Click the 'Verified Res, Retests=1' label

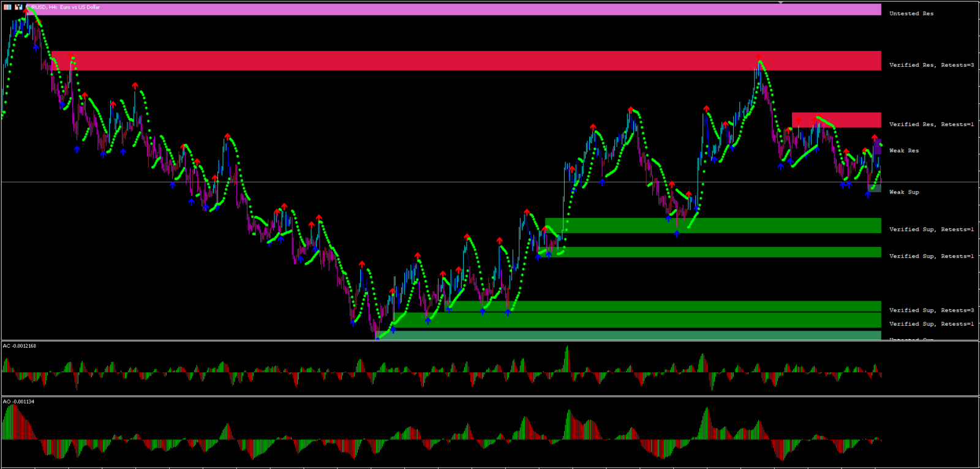pos(931,124)
